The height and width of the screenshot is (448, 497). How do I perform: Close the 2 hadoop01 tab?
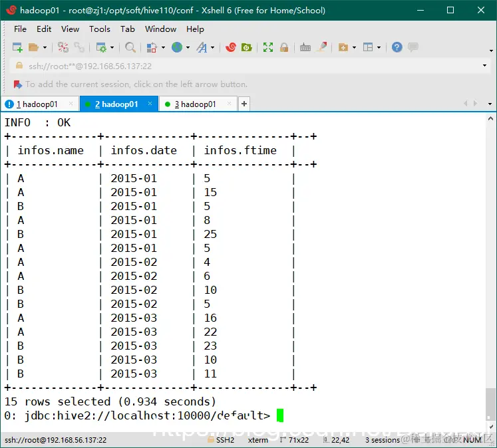coord(150,104)
